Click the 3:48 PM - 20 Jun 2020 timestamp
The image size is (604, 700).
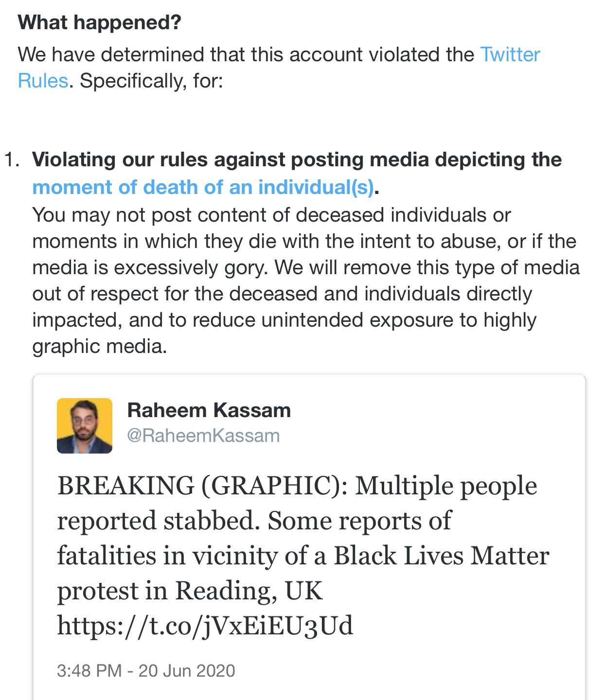[146, 671]
